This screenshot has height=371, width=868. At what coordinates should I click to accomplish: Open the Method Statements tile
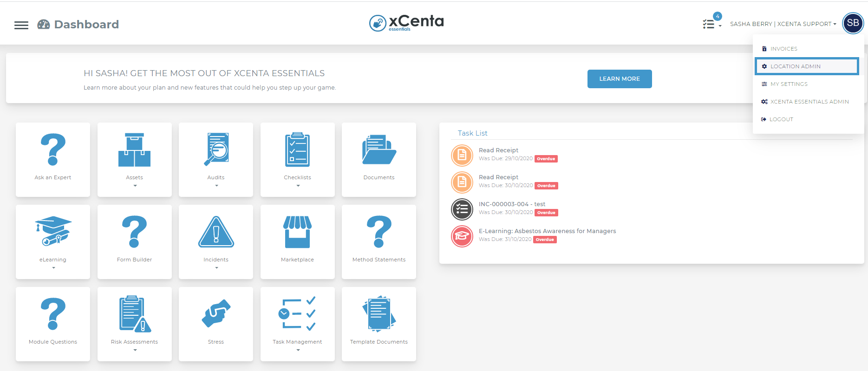pyautogui.click(x=379, y=242)
